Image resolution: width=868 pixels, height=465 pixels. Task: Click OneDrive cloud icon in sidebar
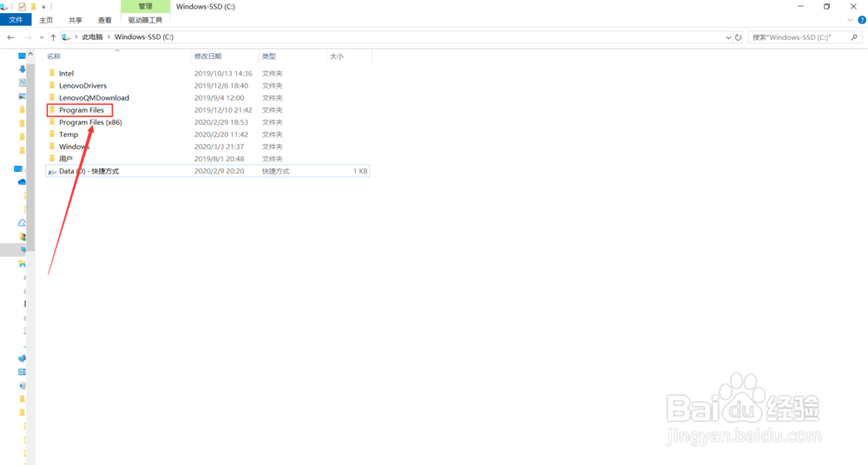22,181
